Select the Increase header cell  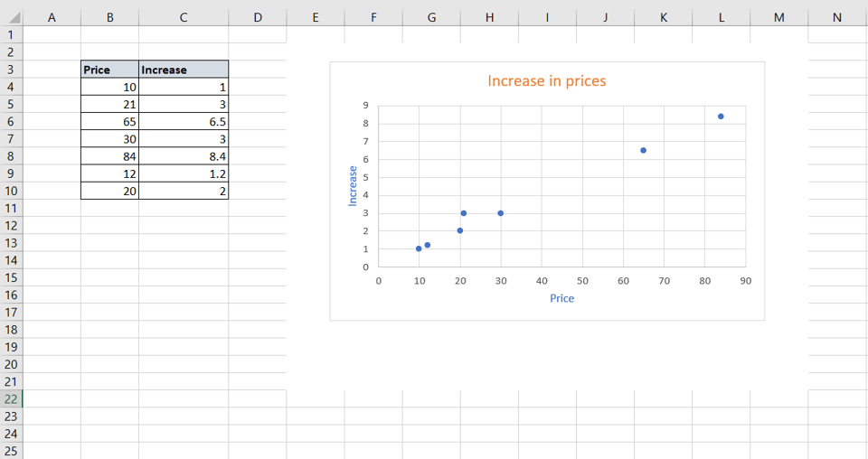point(184,70)
